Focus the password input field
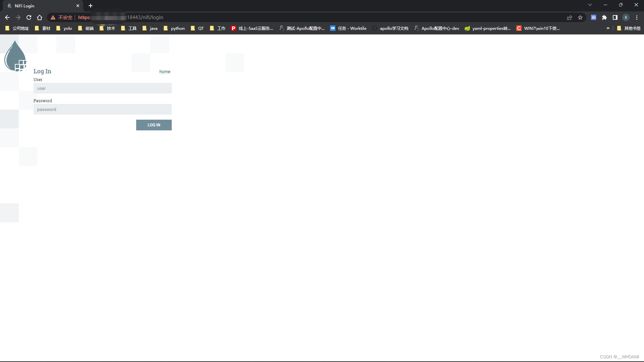Image resolution: width=644 pixels, height=362 pixels. coord(102,109)
